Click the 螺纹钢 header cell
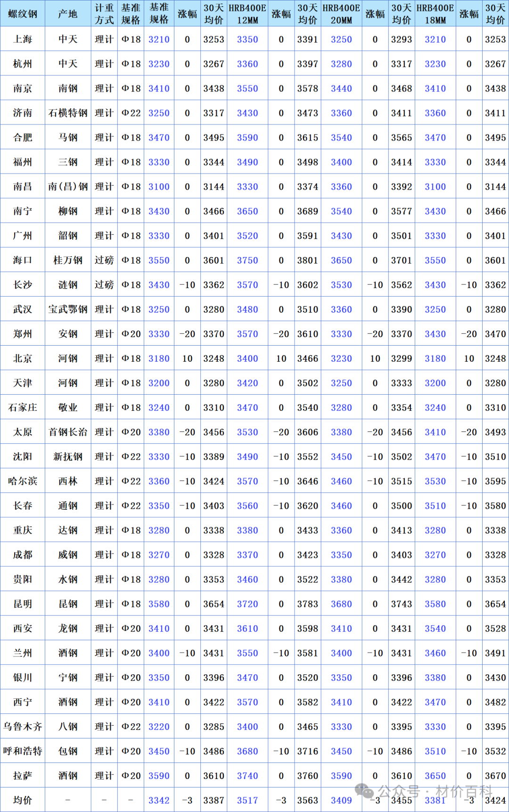Viewport: 509px width, 812px height. coord(23,14)
